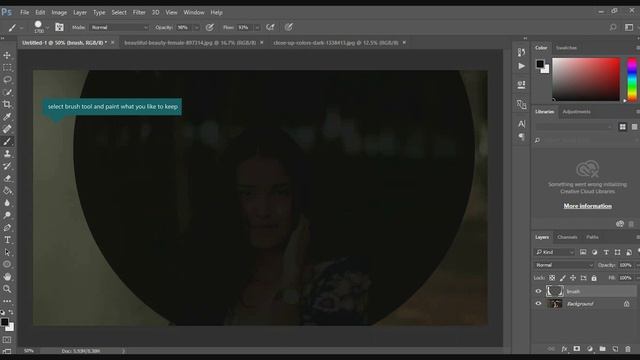Expand the Opacity slider arrow in options bar
Image resolution: width=640 pixels, height=360 pixels.
pos(196,27)
